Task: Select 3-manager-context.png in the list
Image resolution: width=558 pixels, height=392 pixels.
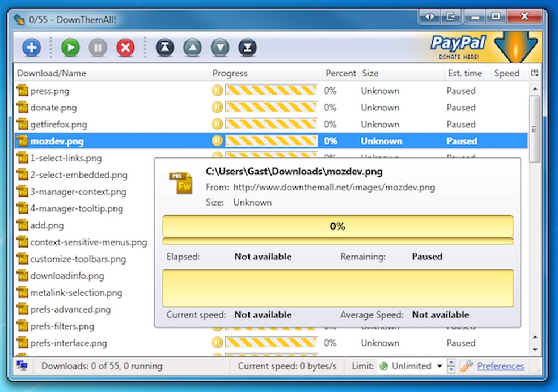Action: point(78,191)
